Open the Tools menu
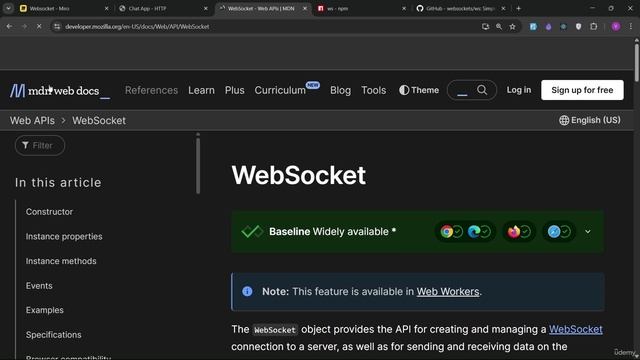640x360 pixels. pyautogui.click(x=373, y=90)
